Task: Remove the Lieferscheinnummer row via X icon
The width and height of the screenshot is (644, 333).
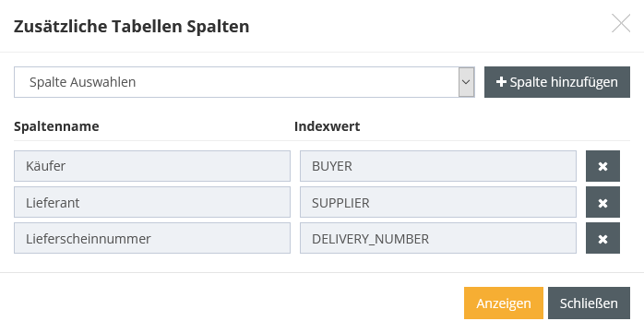Action: point(602,239)
